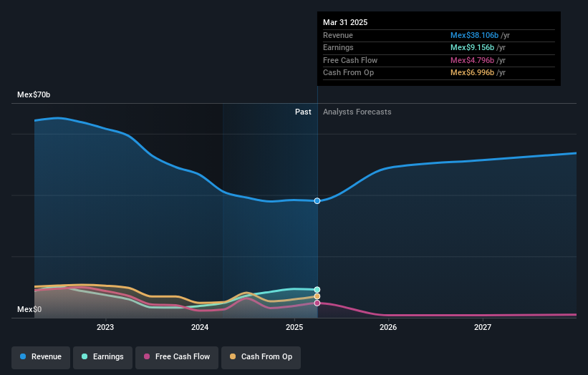588x375 pixels.
Task: Select the Free Cash Flow data point marker
Action: coord(317,303)
